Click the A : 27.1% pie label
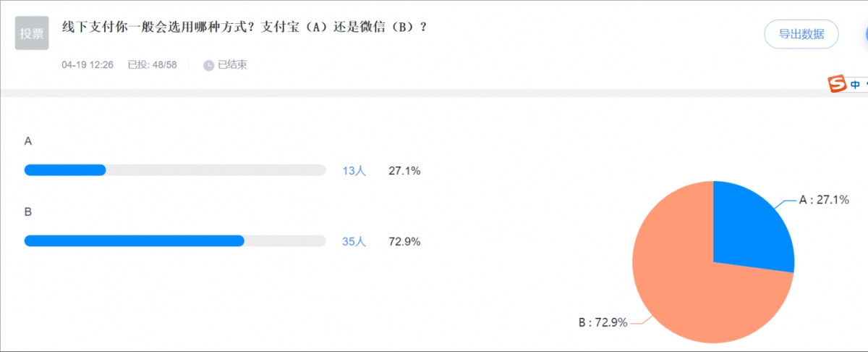 (x=823, y=200)
